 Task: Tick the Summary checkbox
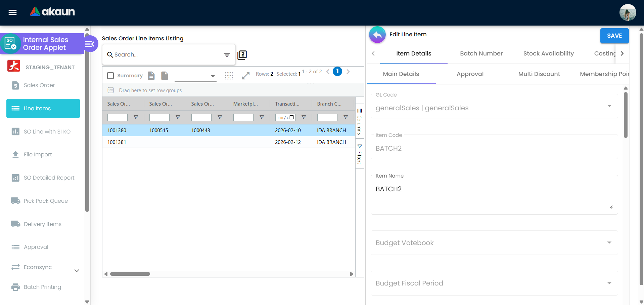point(110,76)
